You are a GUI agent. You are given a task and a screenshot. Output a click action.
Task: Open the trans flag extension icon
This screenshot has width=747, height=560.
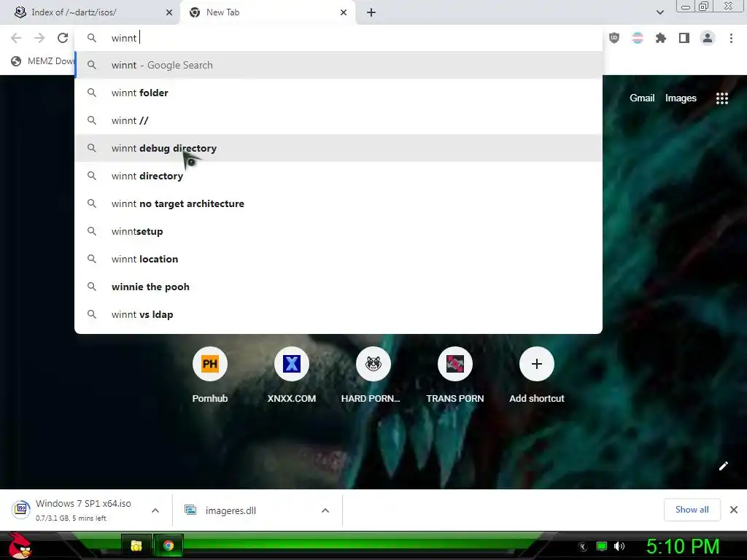(638, 38)
